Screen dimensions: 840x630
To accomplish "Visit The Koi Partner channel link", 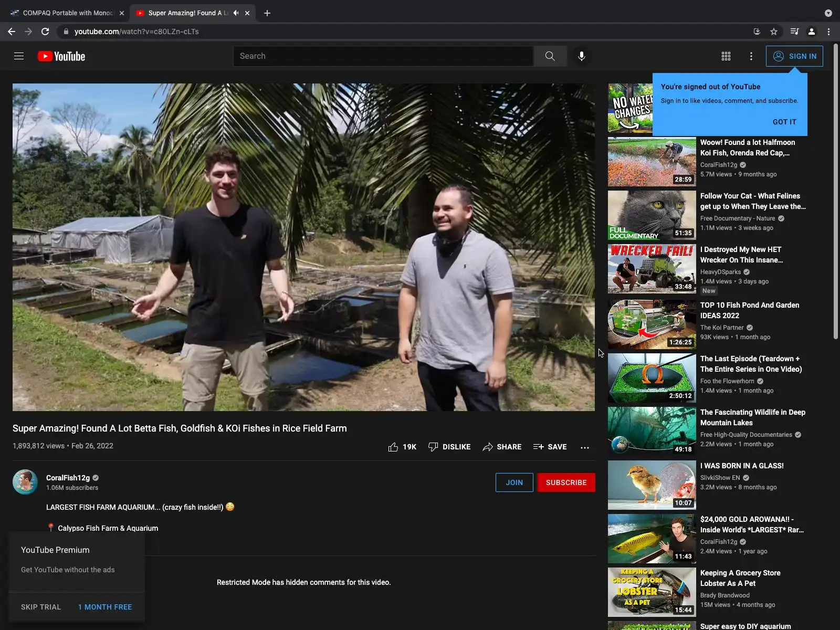I will 722,328.
